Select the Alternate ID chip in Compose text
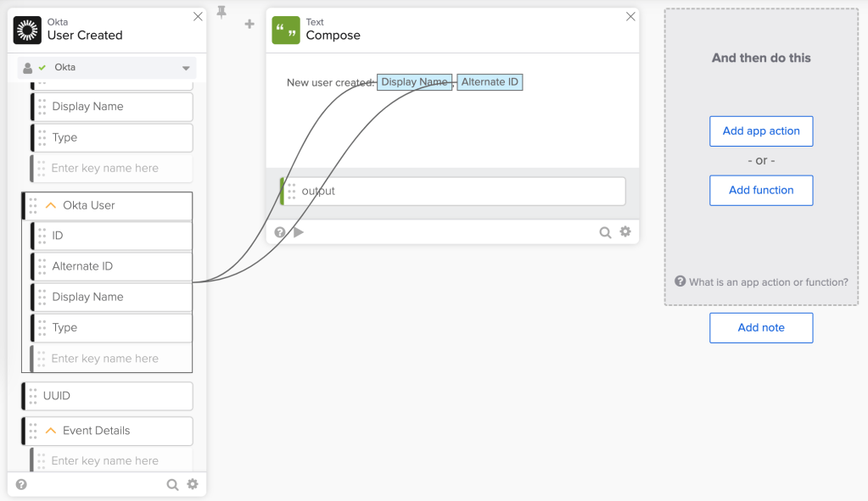 click(490, 82)
